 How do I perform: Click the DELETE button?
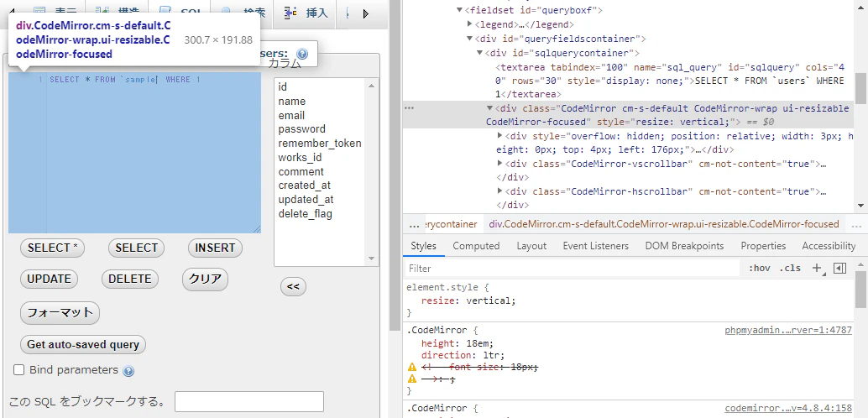pos(130,279)
